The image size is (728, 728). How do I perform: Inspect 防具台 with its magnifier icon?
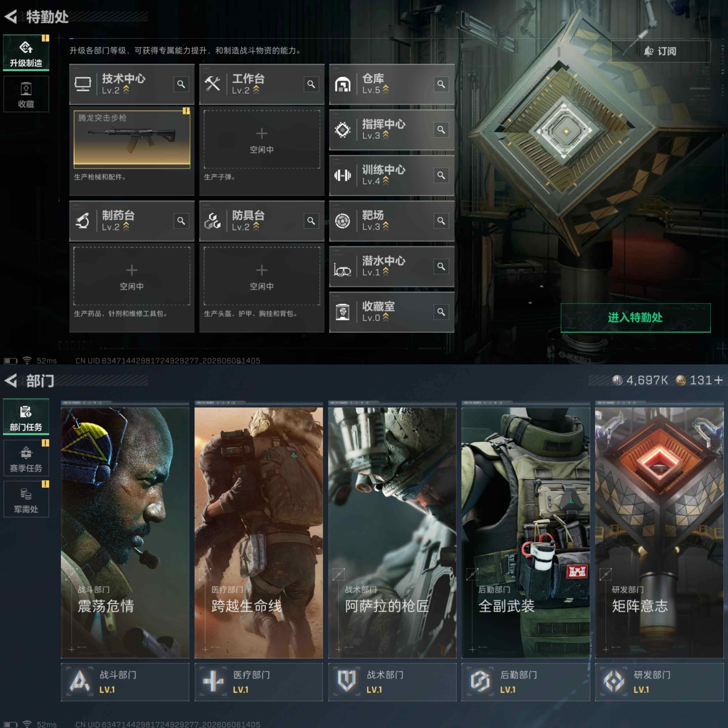click(x=311, y=221)
